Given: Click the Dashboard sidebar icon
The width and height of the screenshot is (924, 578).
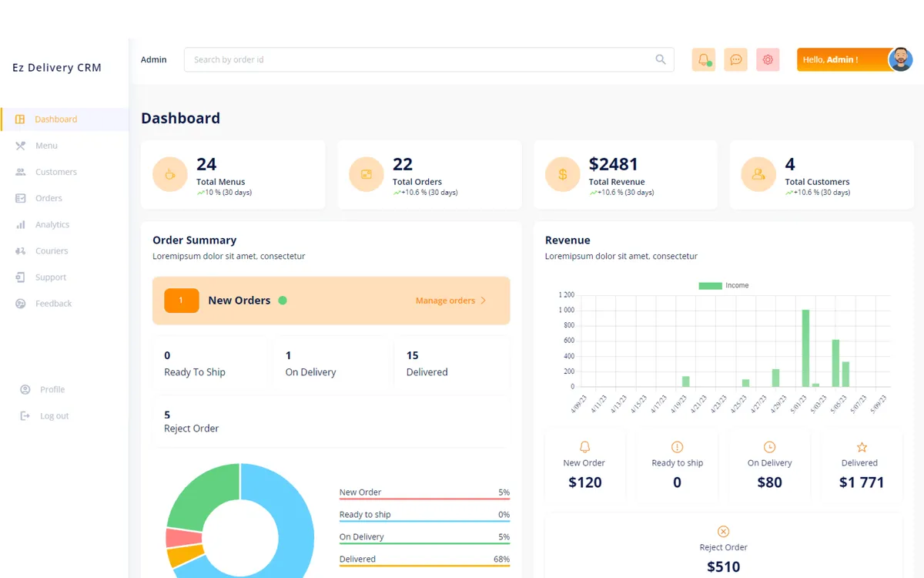Looking at the screenshot, I should (x=20, y=119).
